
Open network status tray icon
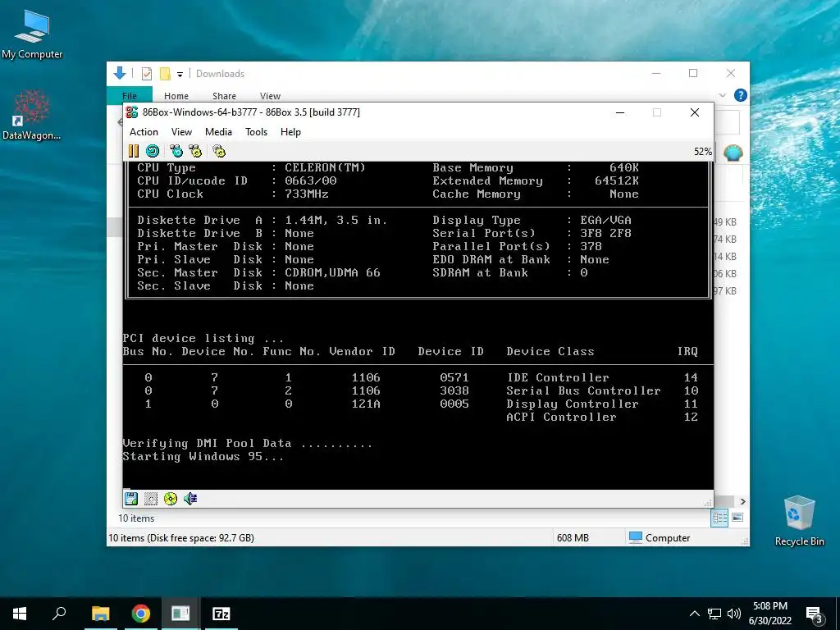[714, 614]
